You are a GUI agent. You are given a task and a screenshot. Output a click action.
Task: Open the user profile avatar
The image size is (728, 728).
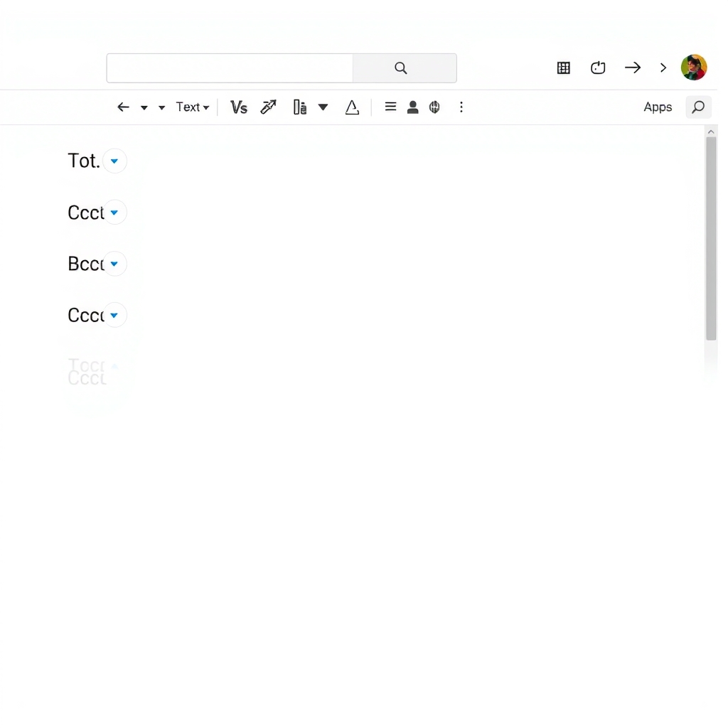(694, 68)
